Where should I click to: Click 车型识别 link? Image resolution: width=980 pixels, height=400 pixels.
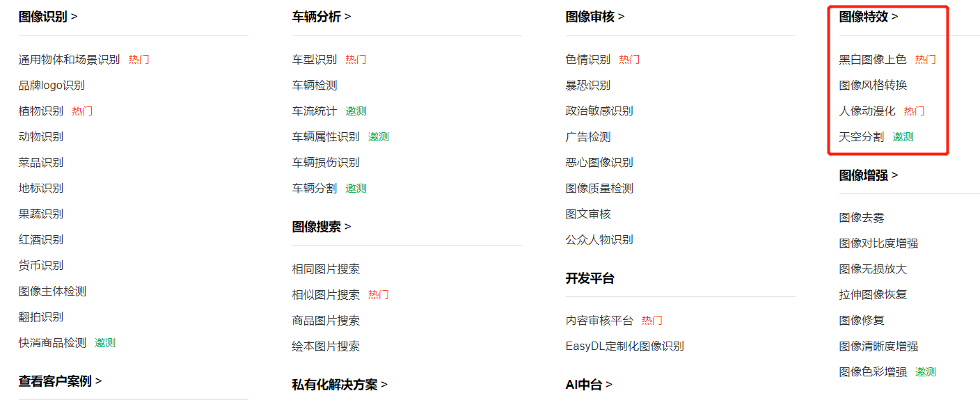[x=315, y=60]
